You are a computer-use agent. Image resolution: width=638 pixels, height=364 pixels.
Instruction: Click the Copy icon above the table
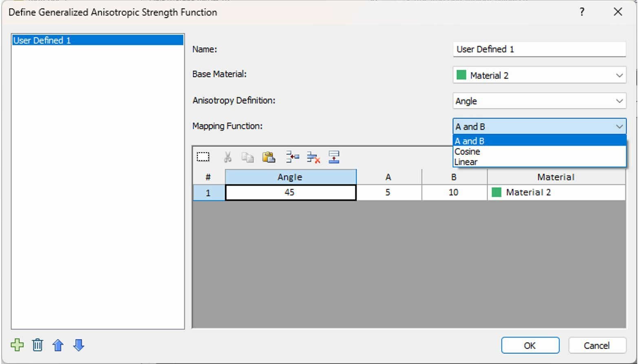(x=247, y=157)
